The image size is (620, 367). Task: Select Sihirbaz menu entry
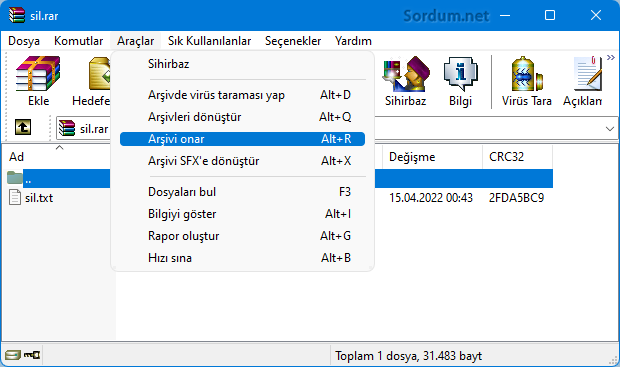[242, 64]
